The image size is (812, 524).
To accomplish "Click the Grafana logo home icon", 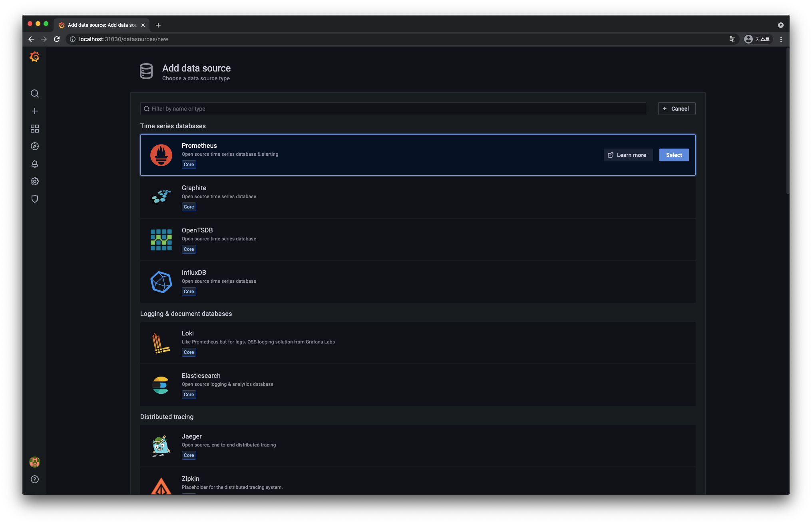I will (x=34, y=57).
